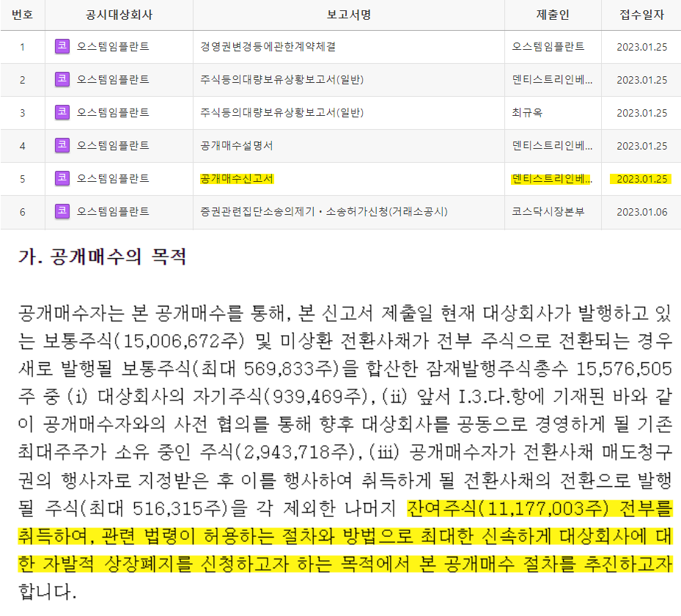Select submitter 최규옥 in row 3
This screenshot has height=616, width=681.
(x=527, y=113)
